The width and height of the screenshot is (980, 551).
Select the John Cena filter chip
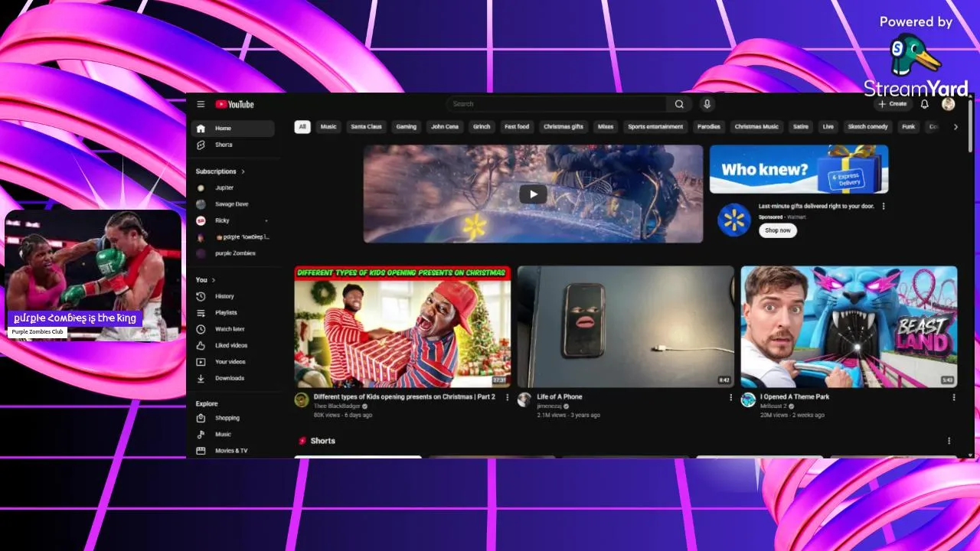click(445, 127)
